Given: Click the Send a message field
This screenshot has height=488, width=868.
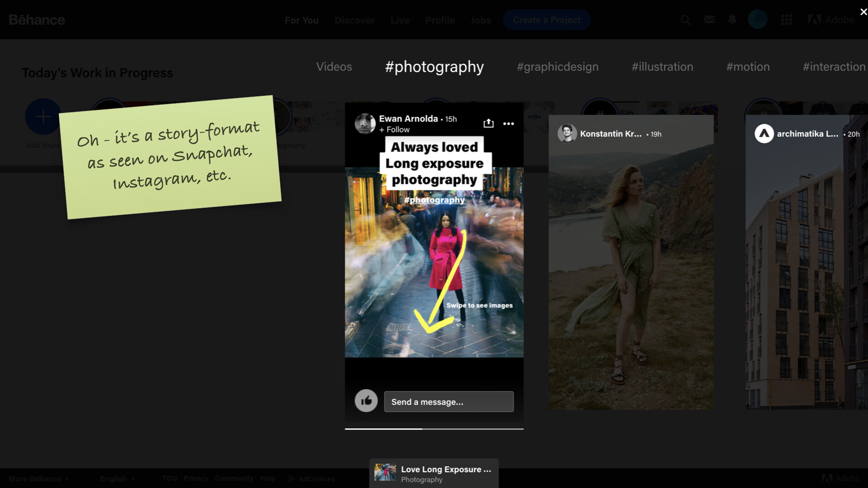Looking at the screenshot, I should [448, 402].
